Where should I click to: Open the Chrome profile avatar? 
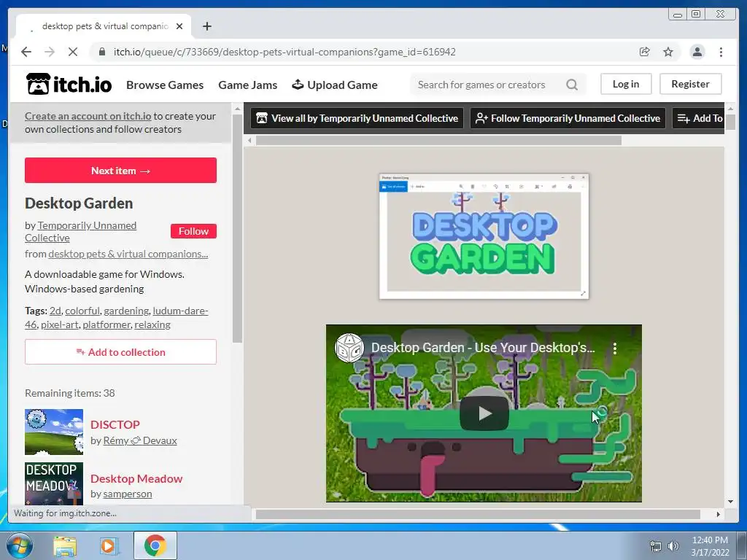[x=697, y=52]
